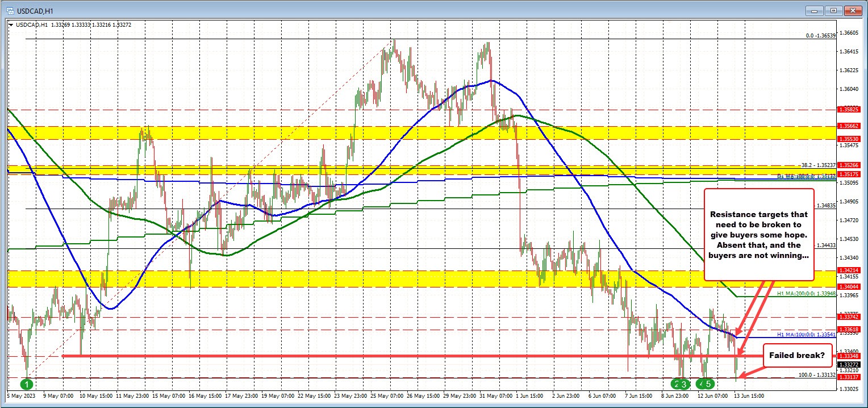Select the red 1.33348 price label
Viewport: 868px width, 408px height.
point(849,356)
